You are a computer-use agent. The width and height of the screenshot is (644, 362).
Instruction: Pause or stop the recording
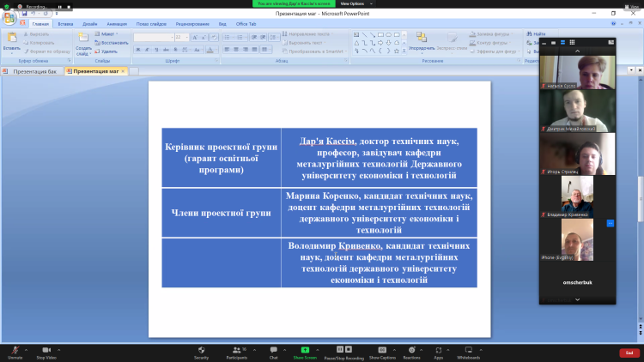(342, 350)
